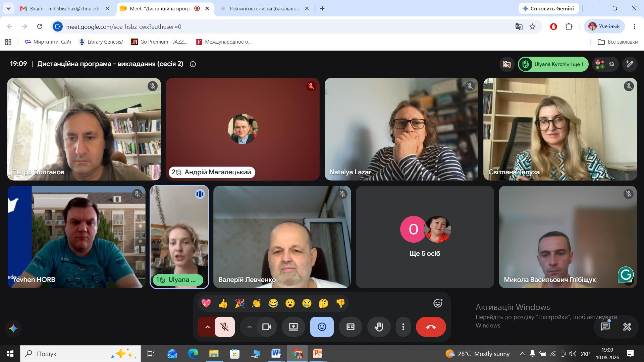
Task: Send the surprised face emoji reaction
Action: 290,303
